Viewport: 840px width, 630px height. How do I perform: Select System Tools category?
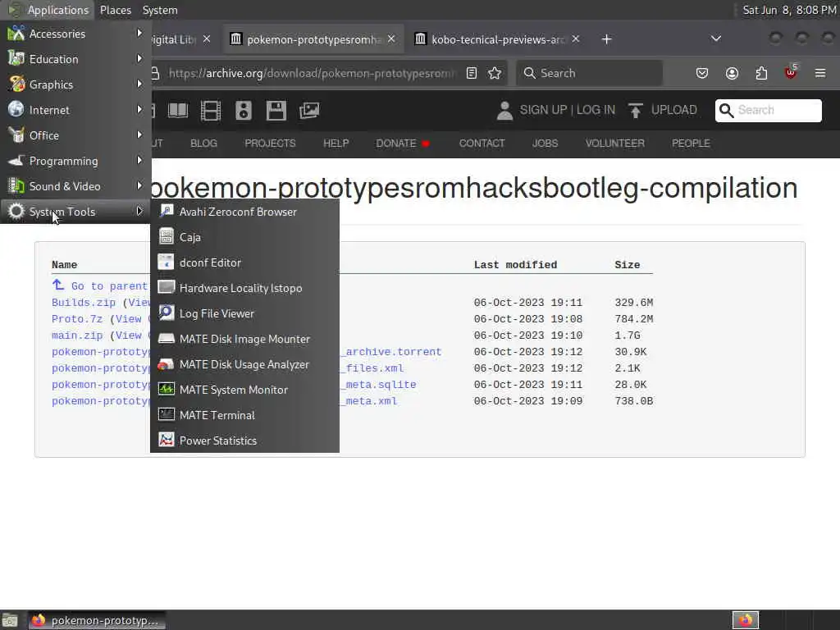[75, 212]
